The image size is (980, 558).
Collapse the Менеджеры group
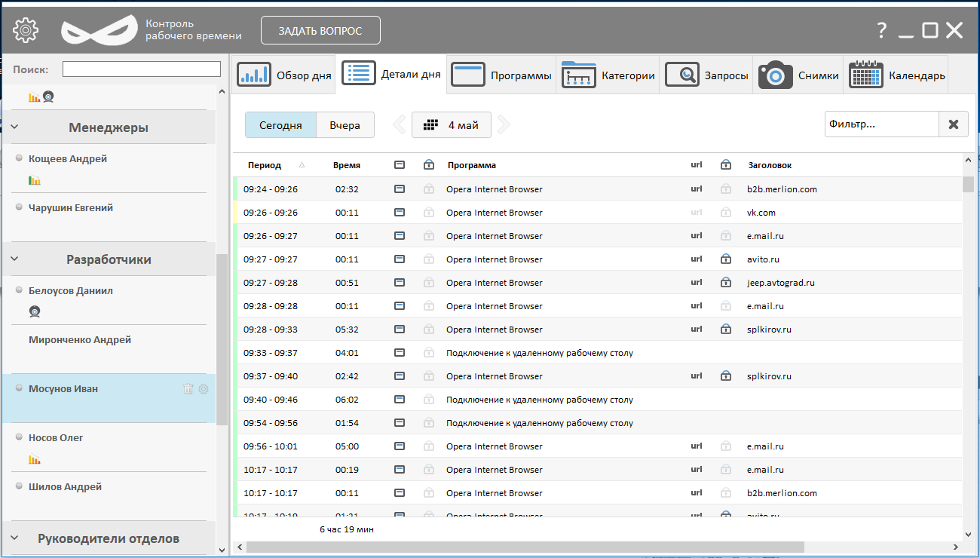coord(14,127)
